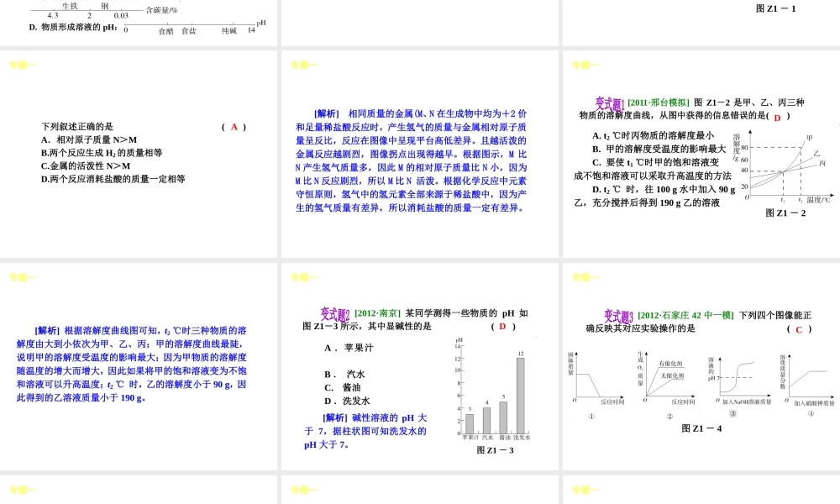
Task: Click the tallest bar labeled 12 for 洗发水
Action: (x=520, y=396)
